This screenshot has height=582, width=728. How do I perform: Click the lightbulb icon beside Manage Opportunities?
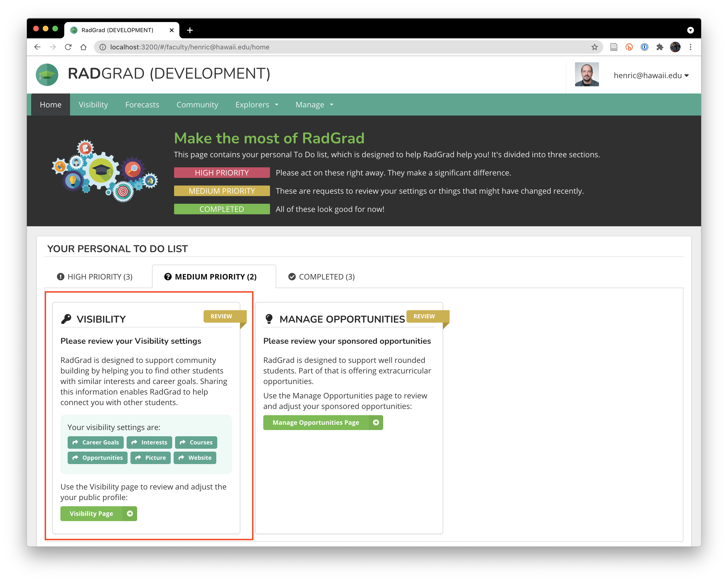coord(269,319)
